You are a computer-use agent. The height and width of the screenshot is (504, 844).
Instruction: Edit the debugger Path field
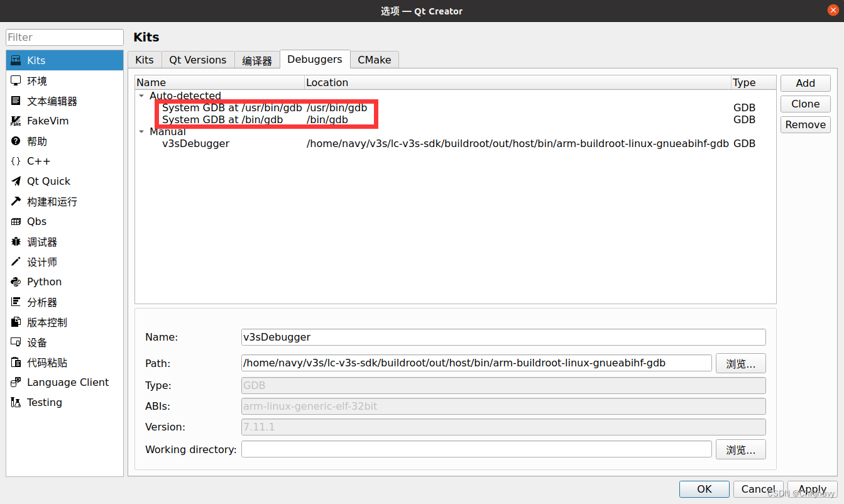coord(476,363)
